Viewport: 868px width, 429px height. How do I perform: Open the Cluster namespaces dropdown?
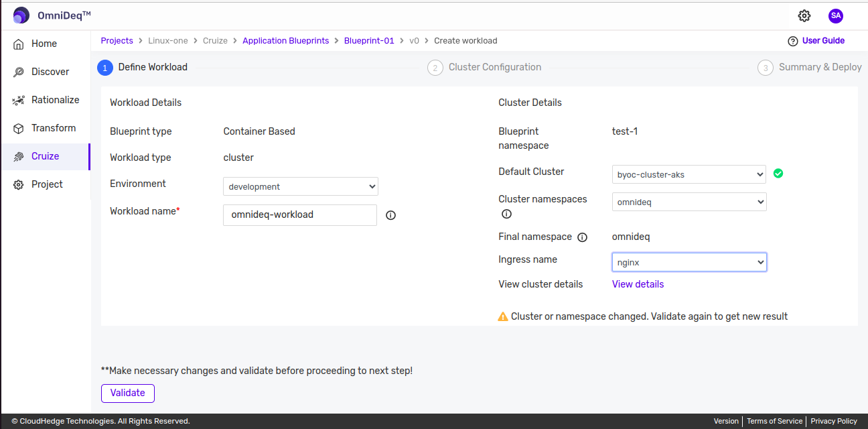click(x=689, y=201)
